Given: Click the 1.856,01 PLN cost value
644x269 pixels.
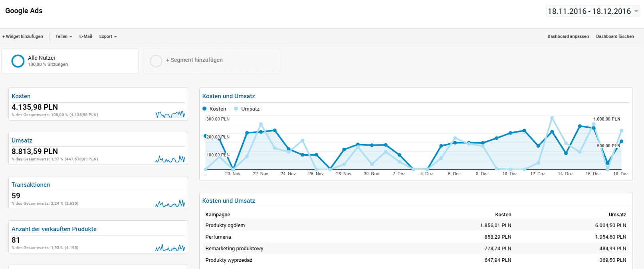Looking at the screenshot, I should (x=495, y=225).
